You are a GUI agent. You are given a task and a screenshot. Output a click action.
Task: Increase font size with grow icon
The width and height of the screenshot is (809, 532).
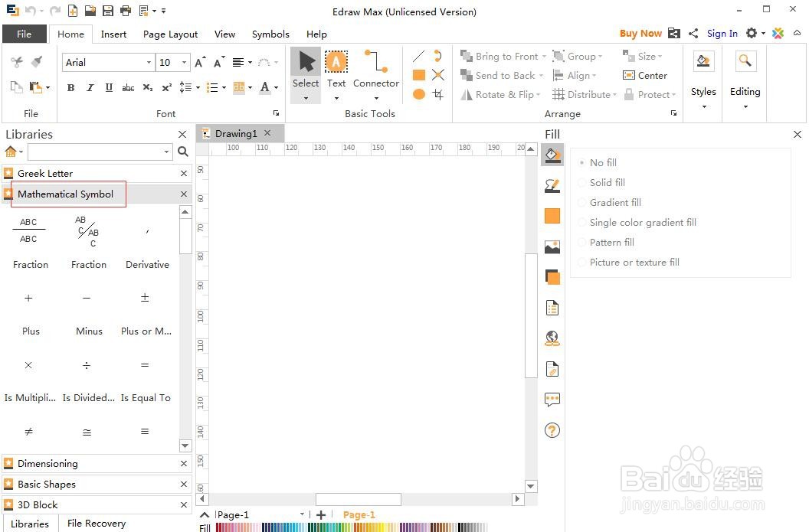pos(200,62)
